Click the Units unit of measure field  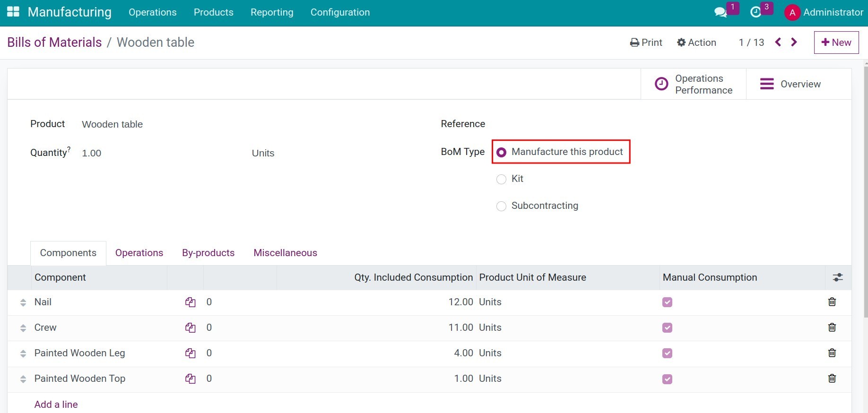263,153
